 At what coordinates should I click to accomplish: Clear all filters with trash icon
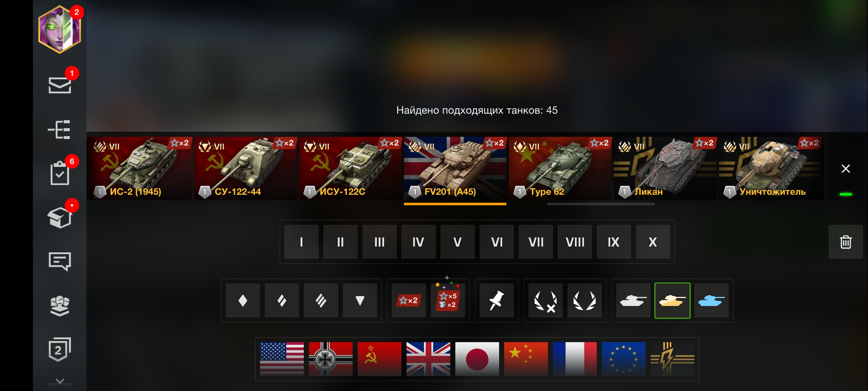846,242
